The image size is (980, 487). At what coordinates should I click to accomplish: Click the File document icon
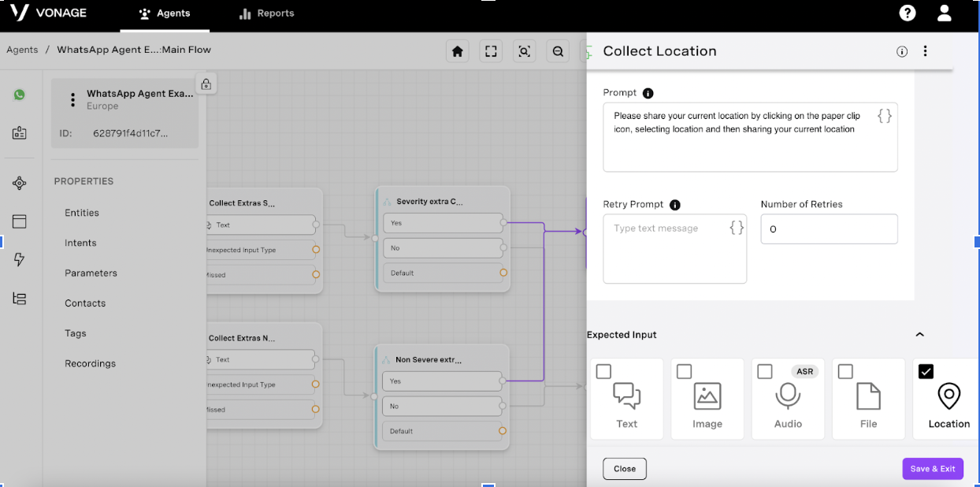click(x=868, y=396)
